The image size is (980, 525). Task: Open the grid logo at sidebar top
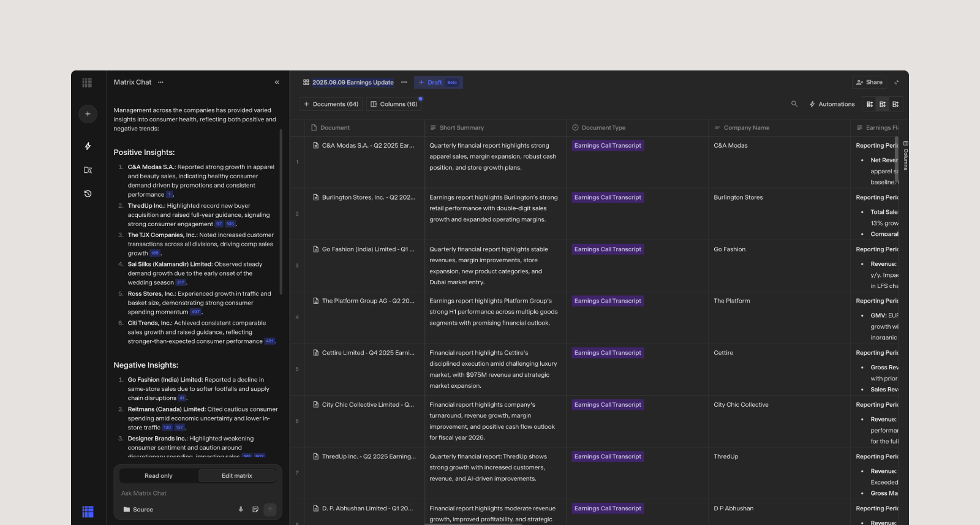tap(87, 82)
